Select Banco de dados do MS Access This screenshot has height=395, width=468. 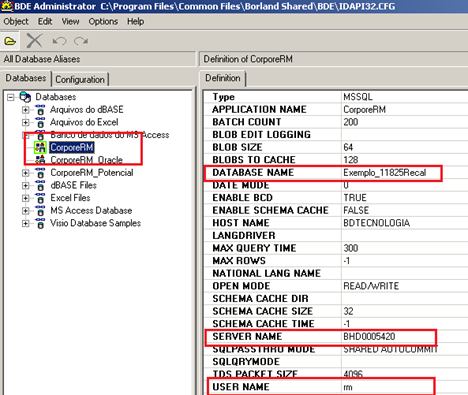pyautogui.click(x=110, y=135)
